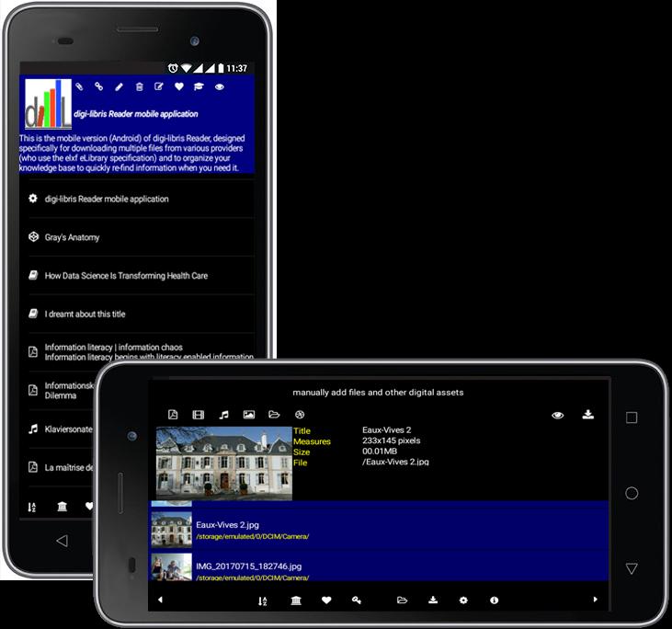Tap the graduation cap icon on portrait phone
This screenshot has height=629, width=672.
[x=199, y=86]
